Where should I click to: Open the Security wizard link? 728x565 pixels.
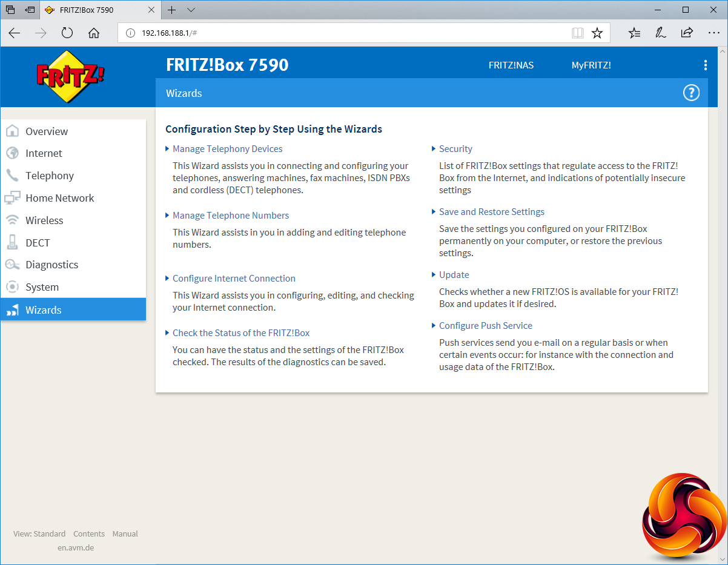click(455, 148)
